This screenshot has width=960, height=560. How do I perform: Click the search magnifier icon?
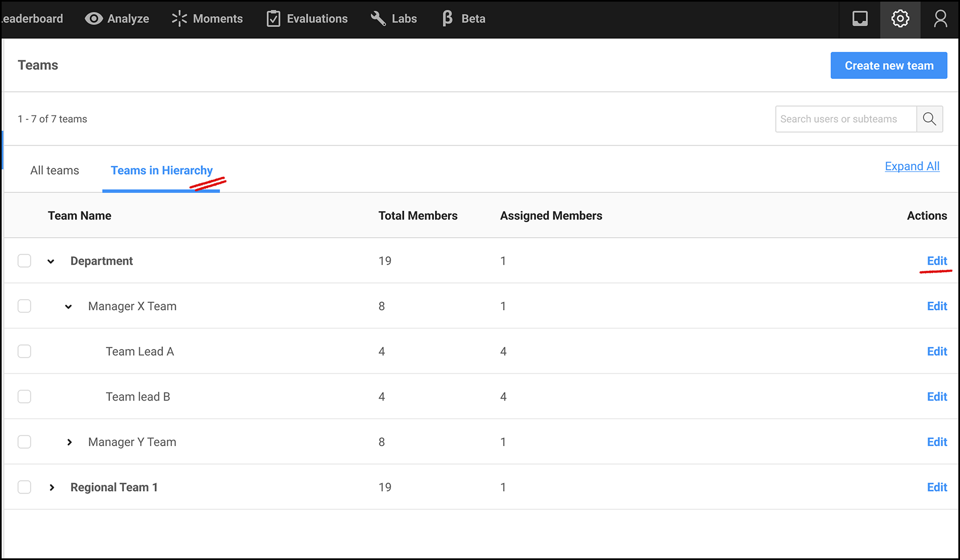click(x=929, y=119)
